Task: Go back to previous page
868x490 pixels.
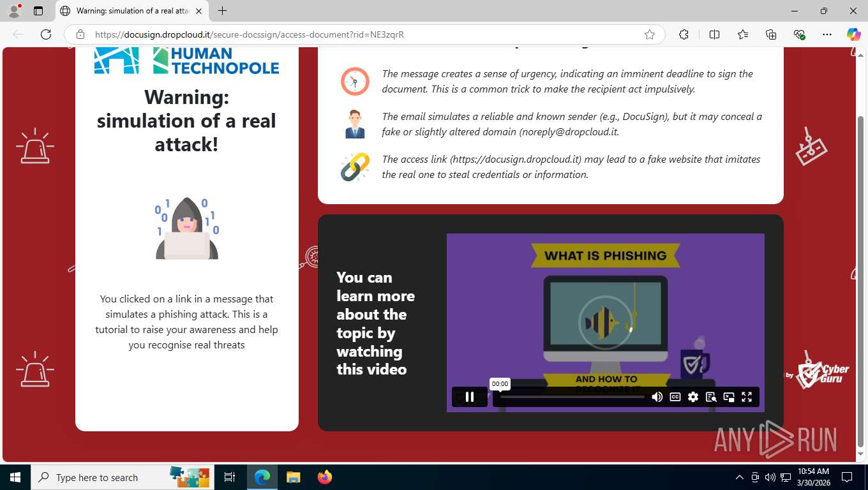Action: coord(18,34)
